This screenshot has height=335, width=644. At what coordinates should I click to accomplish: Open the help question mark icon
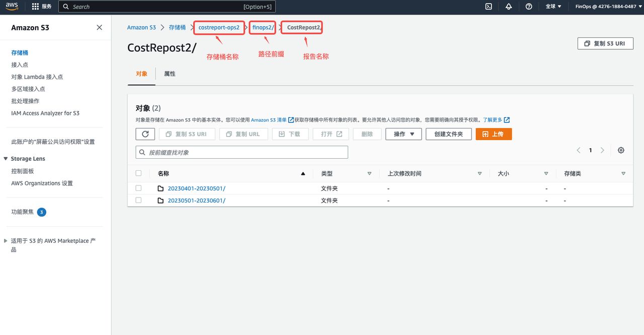529,7
